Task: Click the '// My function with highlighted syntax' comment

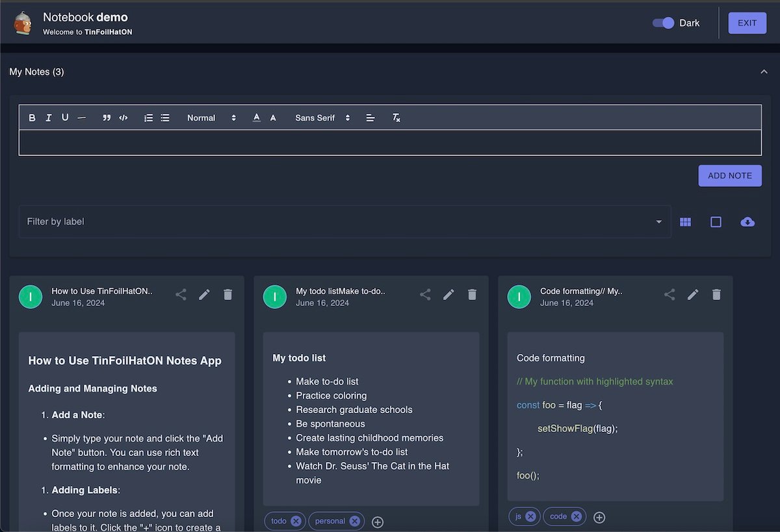Action: (595, 381)
